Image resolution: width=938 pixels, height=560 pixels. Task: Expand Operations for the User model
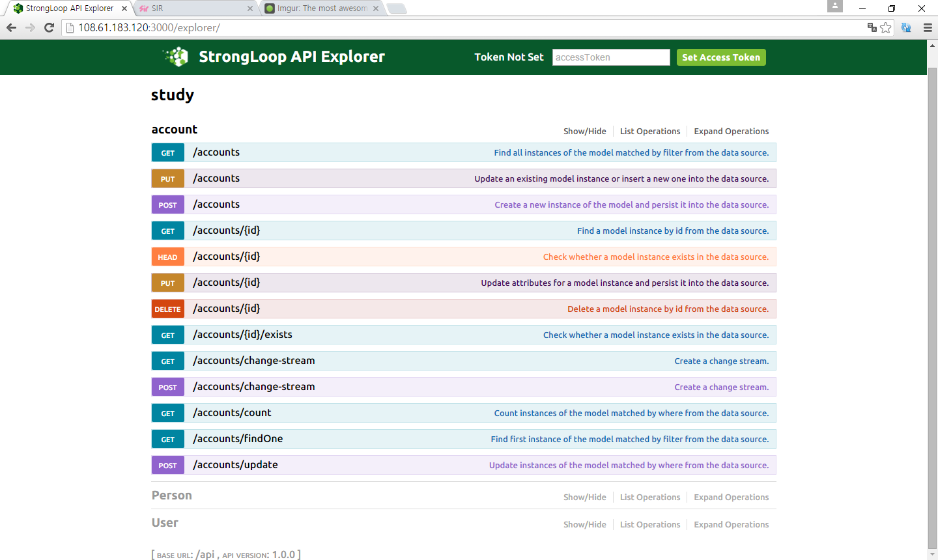(x=731, y=524)
